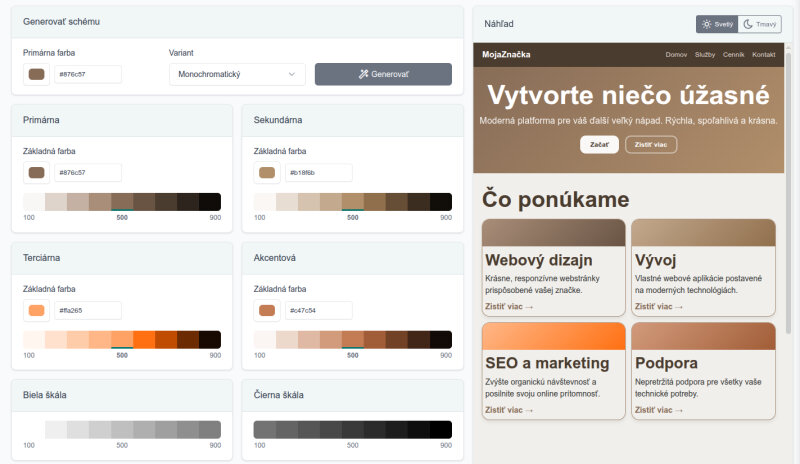Click the Generovať schému panel title
The width and height of the screenshot is (800, 464).
pyautogui.click(x=61, y=21)
